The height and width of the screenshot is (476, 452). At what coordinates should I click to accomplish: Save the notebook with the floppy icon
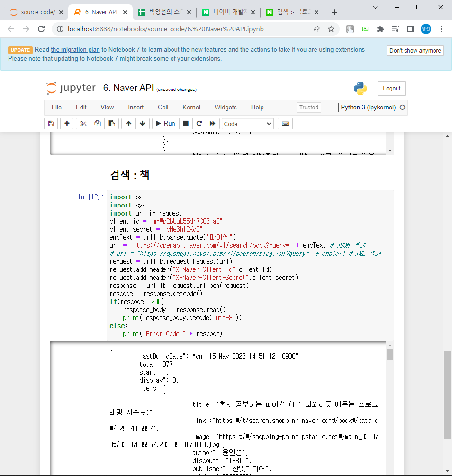51,124
